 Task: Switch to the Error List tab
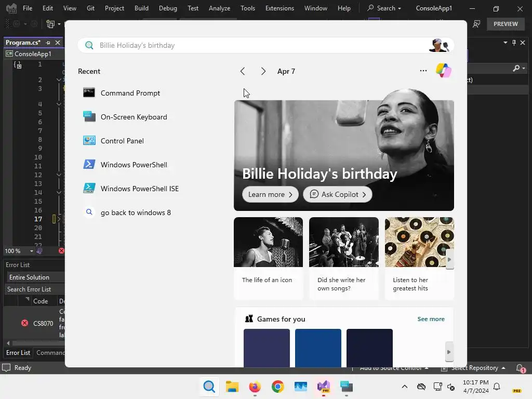coord(18,353)
